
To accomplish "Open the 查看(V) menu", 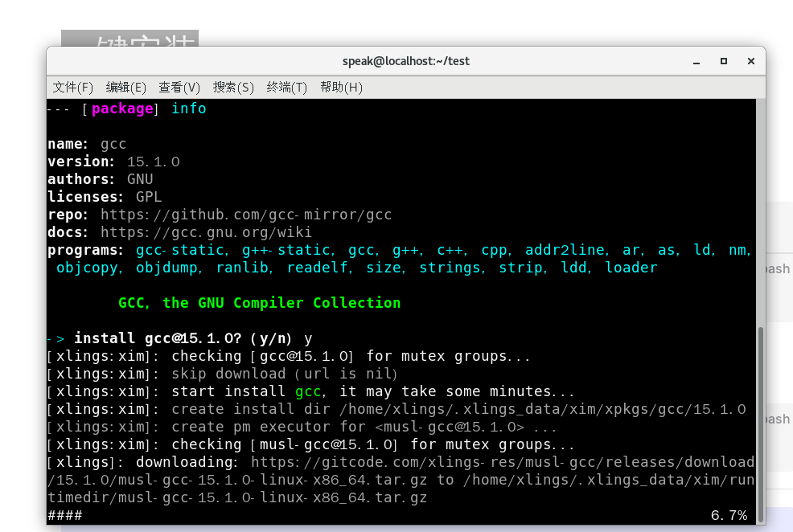I will point(179,88).
